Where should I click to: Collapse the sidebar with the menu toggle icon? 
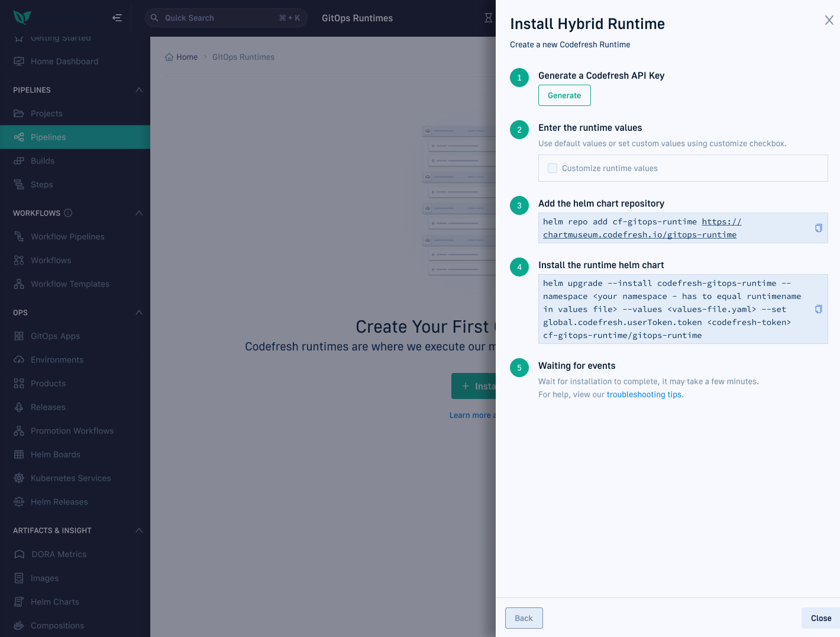click(117, 18)
